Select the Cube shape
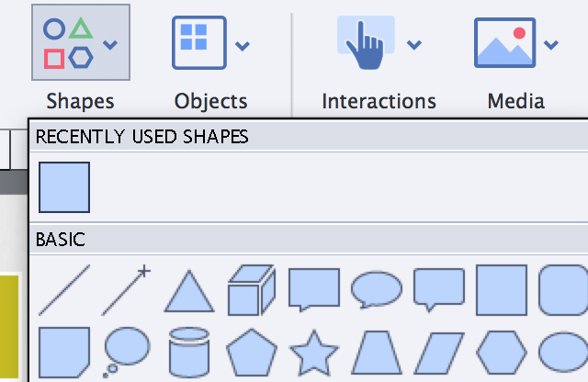Viewport: 588px width, 382px height. 252,289
